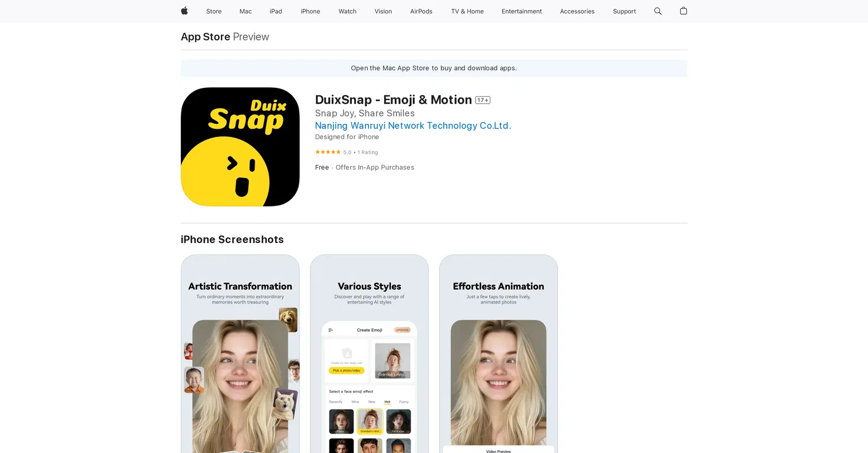Open Nanjing Wanruyi Network Technology developer link
This screenshot has height=453, width=868.
click(413, 126)
